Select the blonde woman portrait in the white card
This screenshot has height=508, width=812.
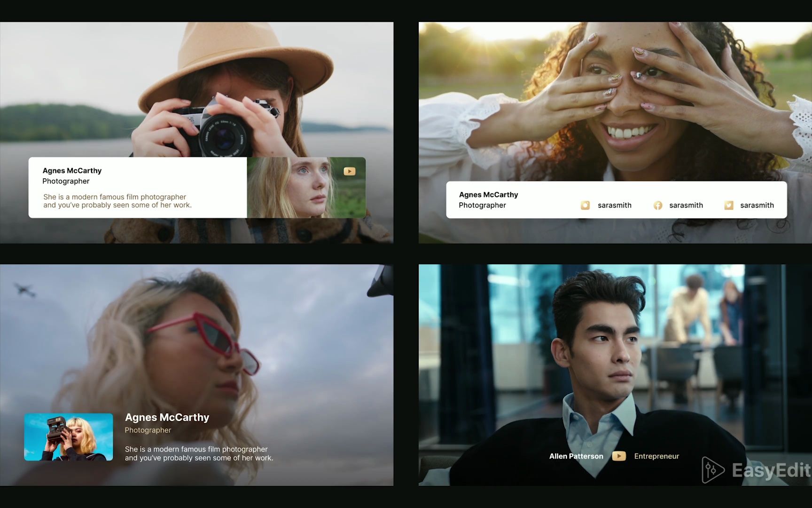click(x=306, y=187)
